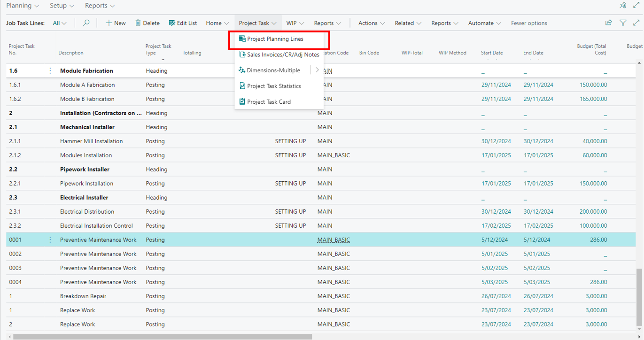Click the filter funnel icon
This screenshot has width=644, height=340.
(623, 23)
